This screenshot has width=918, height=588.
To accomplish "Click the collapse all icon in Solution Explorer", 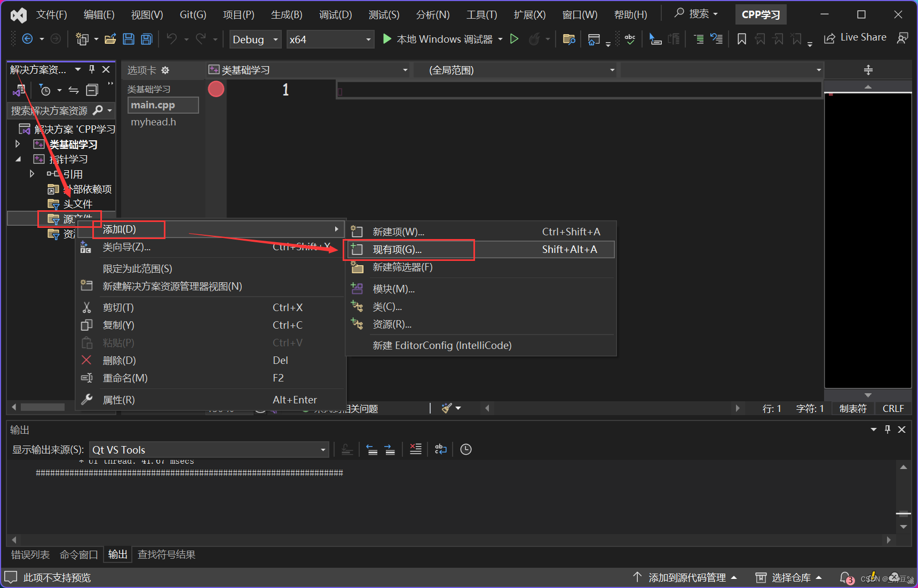I will click(x=92, y=90).
